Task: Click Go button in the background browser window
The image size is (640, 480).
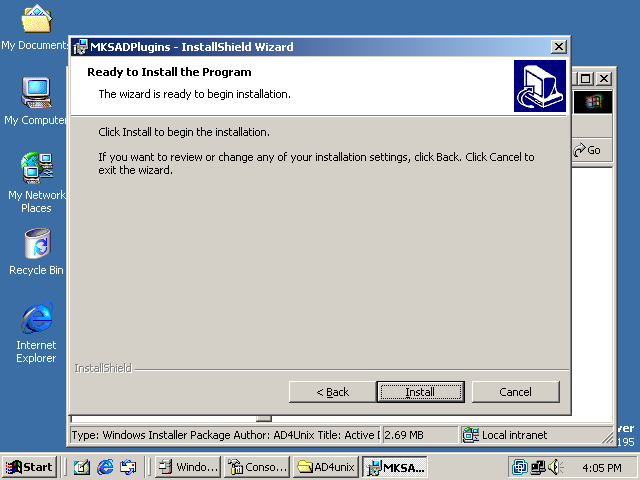Action: (x=588, y=150)
